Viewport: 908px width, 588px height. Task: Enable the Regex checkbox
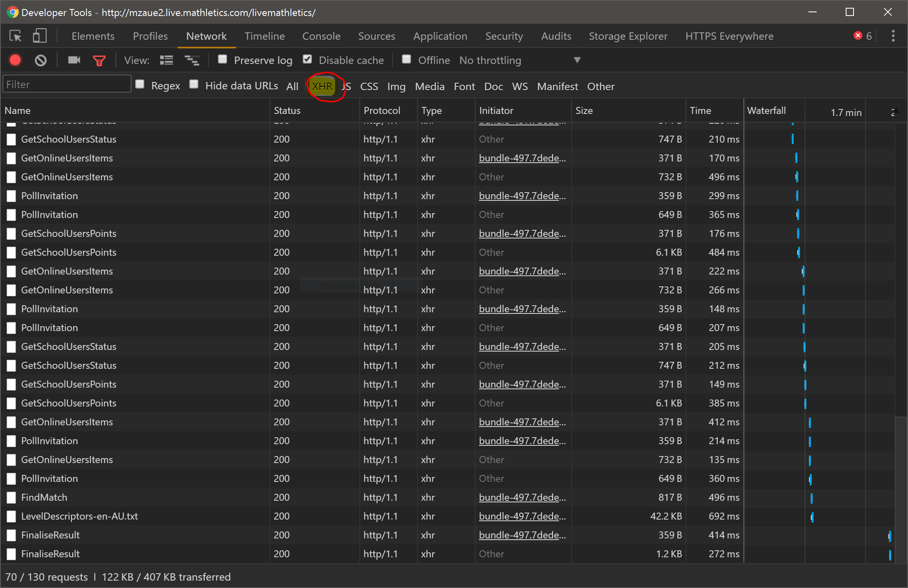pos(140,84)
